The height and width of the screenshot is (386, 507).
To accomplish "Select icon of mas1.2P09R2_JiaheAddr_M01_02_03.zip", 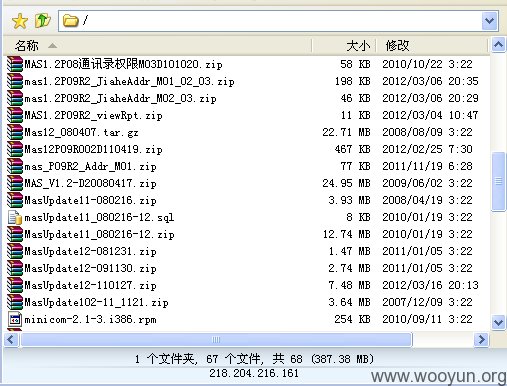I will coord(15,81).
